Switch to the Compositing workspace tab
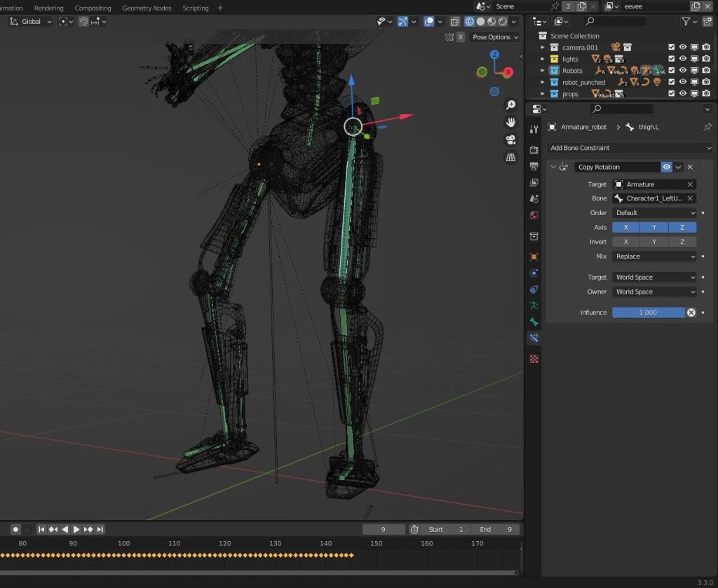 click(93, 8)
